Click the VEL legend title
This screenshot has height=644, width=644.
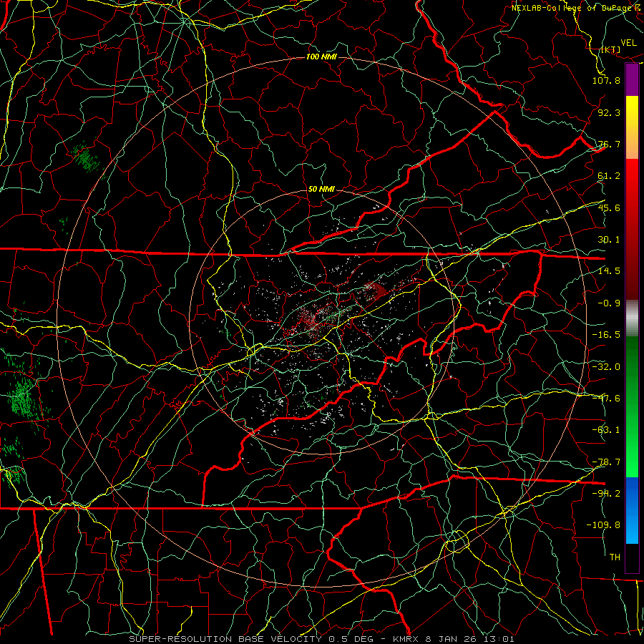click(x=629, y=43)
